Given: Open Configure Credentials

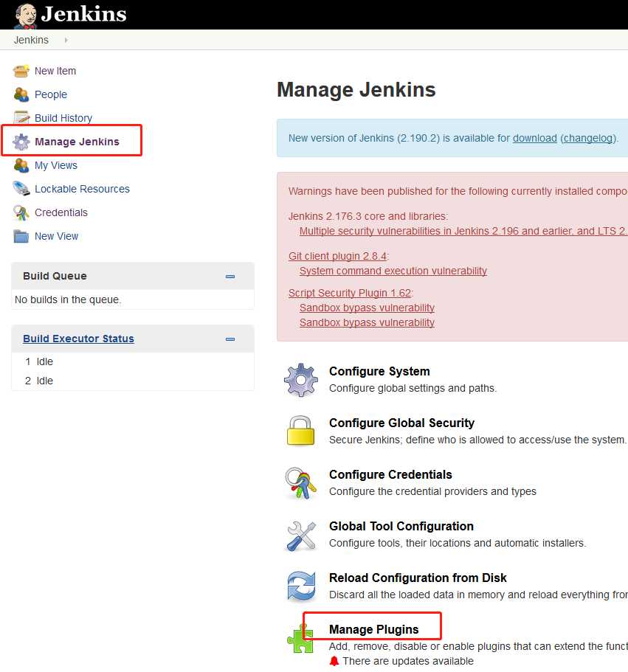Looking at the screenshot, I should click(x=390, y=474).
